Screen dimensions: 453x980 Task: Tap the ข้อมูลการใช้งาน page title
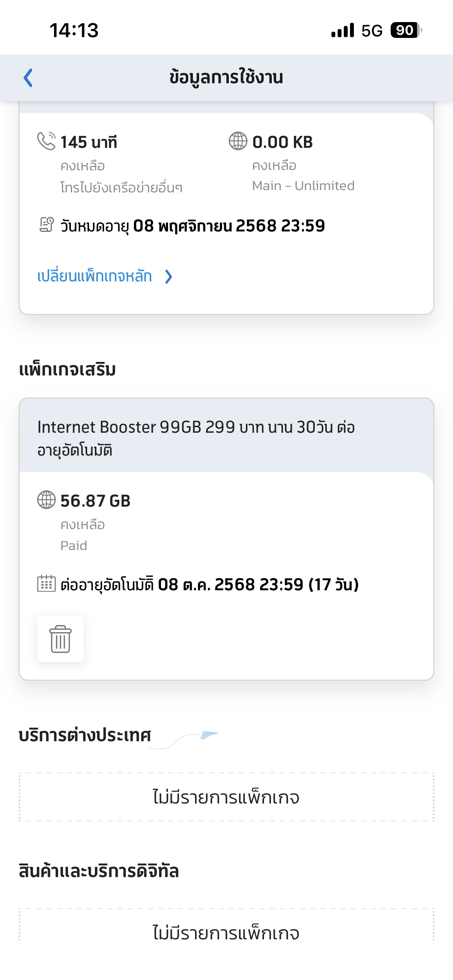tap(226, 77)
